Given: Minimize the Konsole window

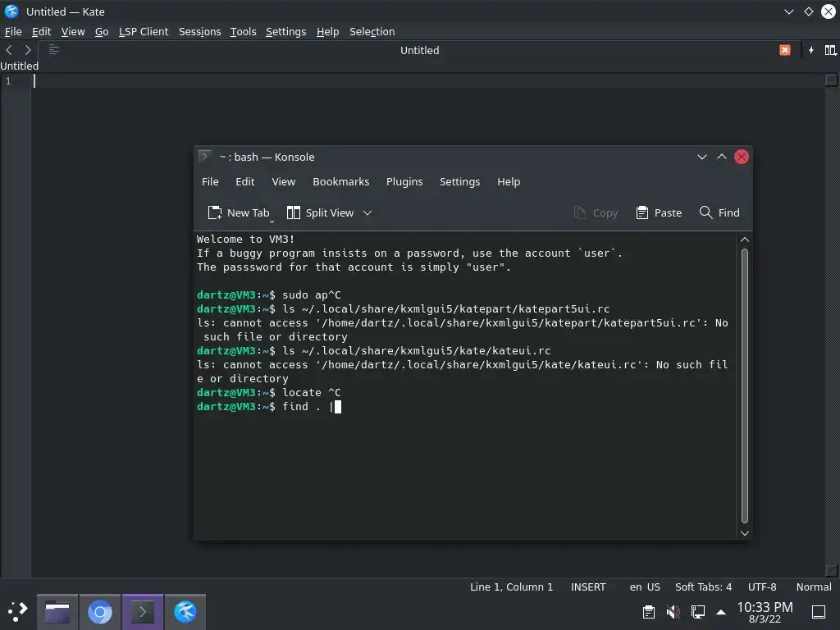Looking at the screenshot, I should coord(702,157).
